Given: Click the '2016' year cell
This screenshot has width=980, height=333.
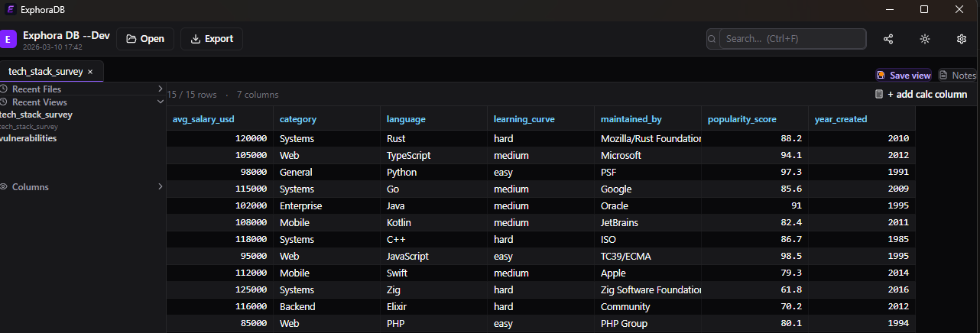Looking at the screenshot, I should tap(862, 290).
